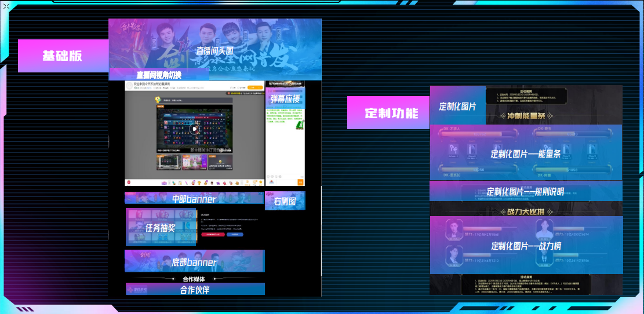Select the 直播间头图 header banner

pyautogui.click(x=214, y=51)
